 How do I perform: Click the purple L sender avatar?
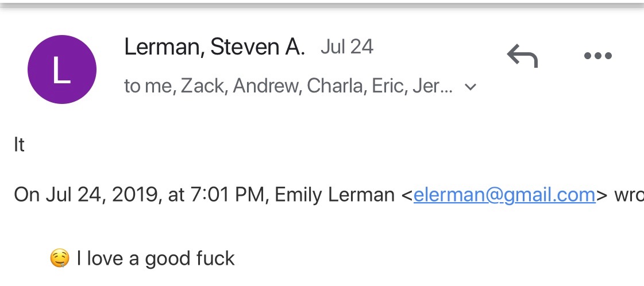click(x=61, y=69)
